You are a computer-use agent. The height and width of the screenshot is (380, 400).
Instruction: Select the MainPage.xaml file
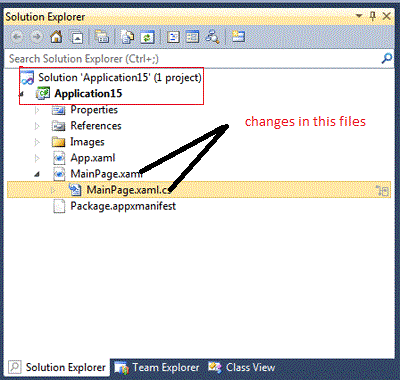pyautogui.click(x=105, y=174)
